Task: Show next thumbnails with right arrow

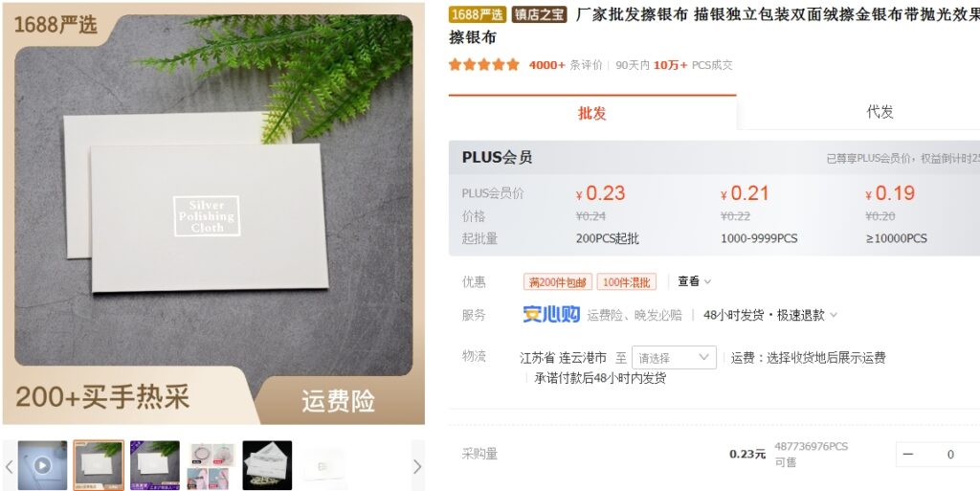Action: click(417, 466)
